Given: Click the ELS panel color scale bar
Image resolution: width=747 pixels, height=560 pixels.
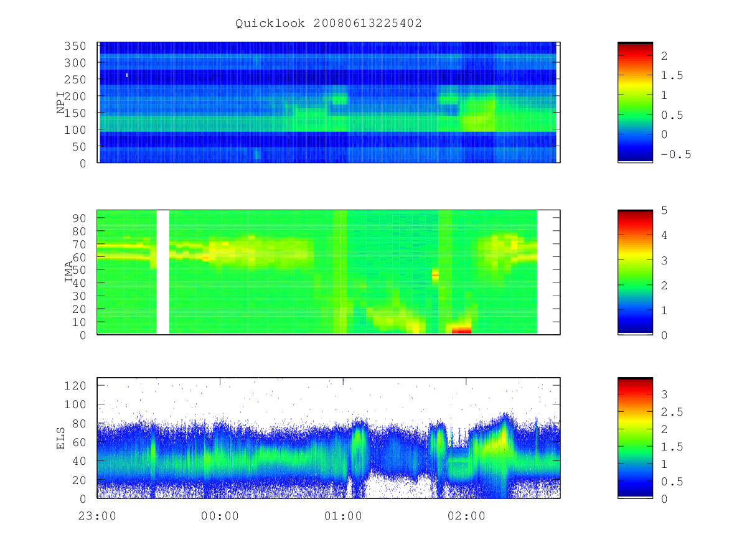Looking at the screenshot, I should (x=635, y=438).
